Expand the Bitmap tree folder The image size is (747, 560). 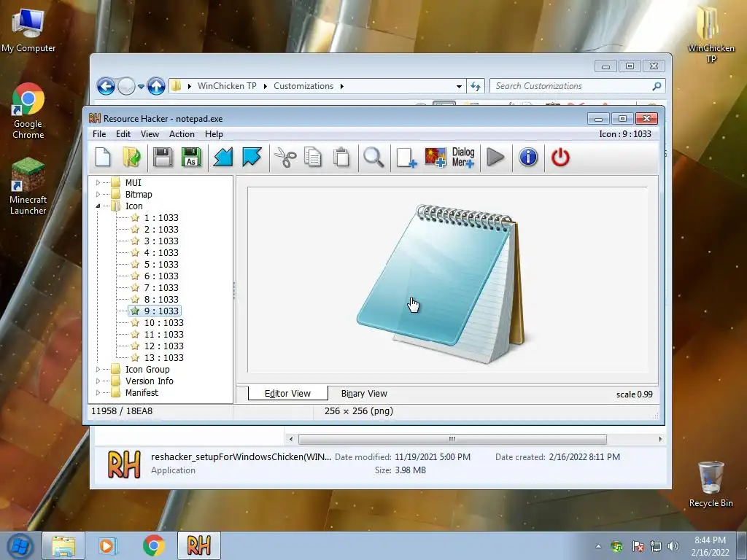pos(98,194)
